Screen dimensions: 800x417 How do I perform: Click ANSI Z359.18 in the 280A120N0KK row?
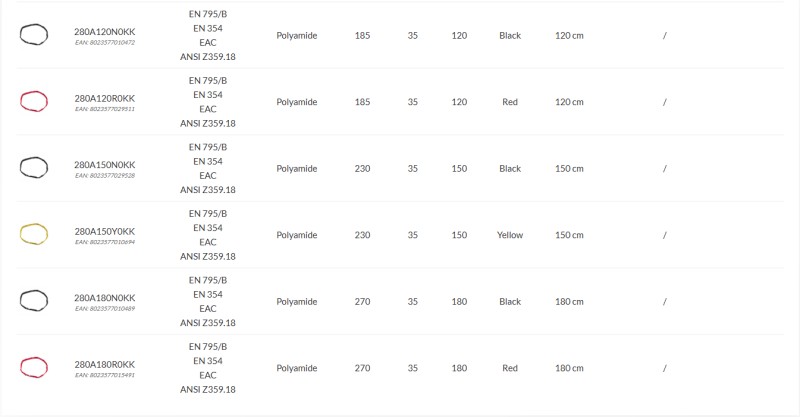[208, 57]
